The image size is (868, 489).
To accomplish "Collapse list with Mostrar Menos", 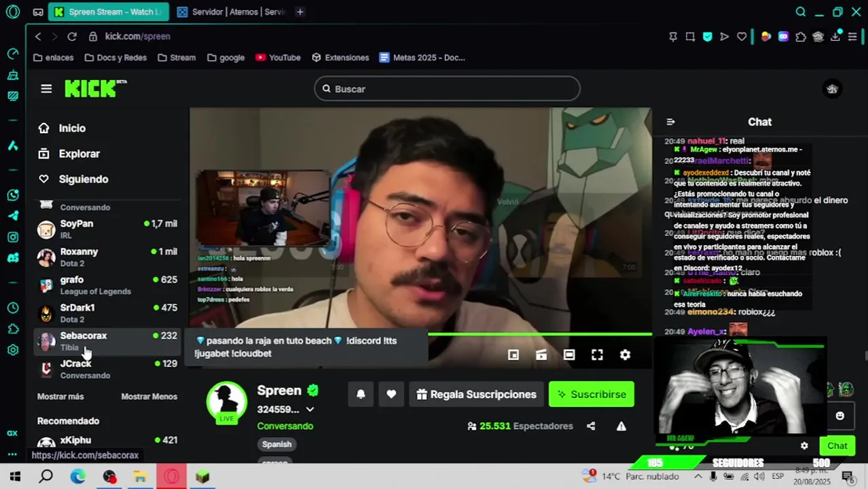I will (x=149, y=397).
